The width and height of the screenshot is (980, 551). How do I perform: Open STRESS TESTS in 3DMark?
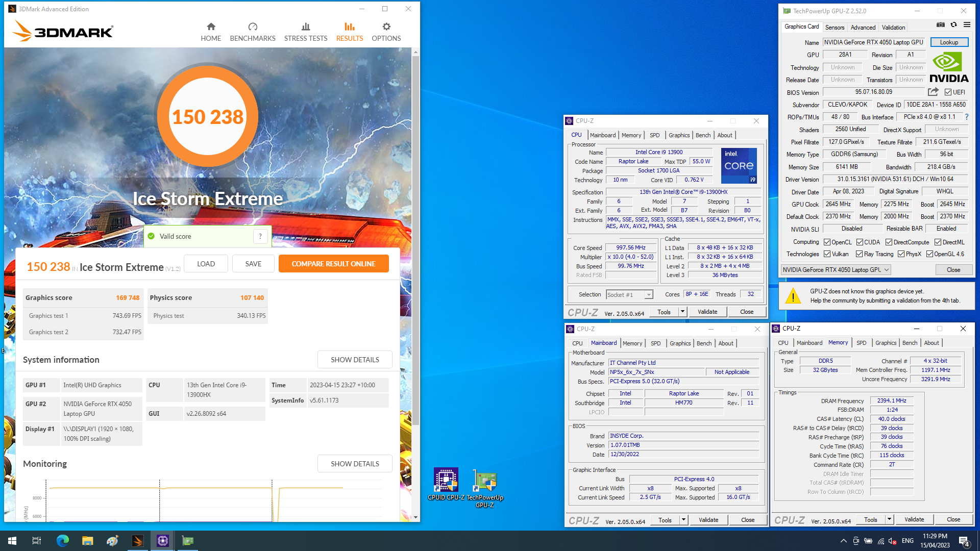point(306,32)
